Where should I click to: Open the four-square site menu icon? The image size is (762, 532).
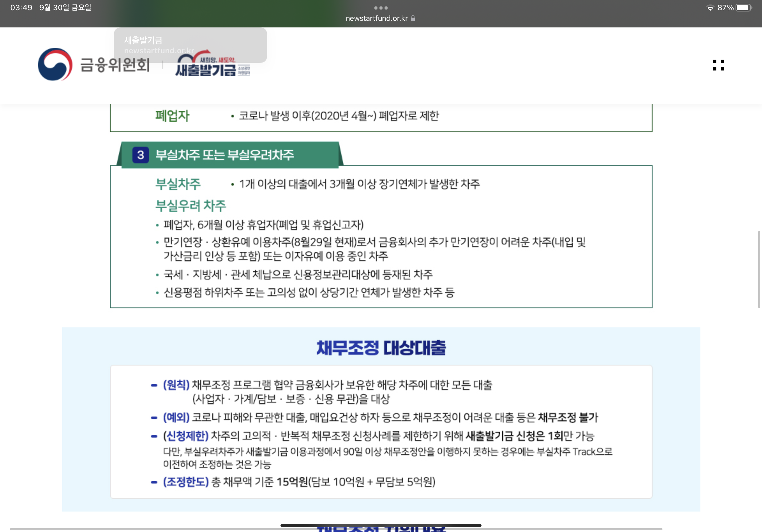coord(718,65)
